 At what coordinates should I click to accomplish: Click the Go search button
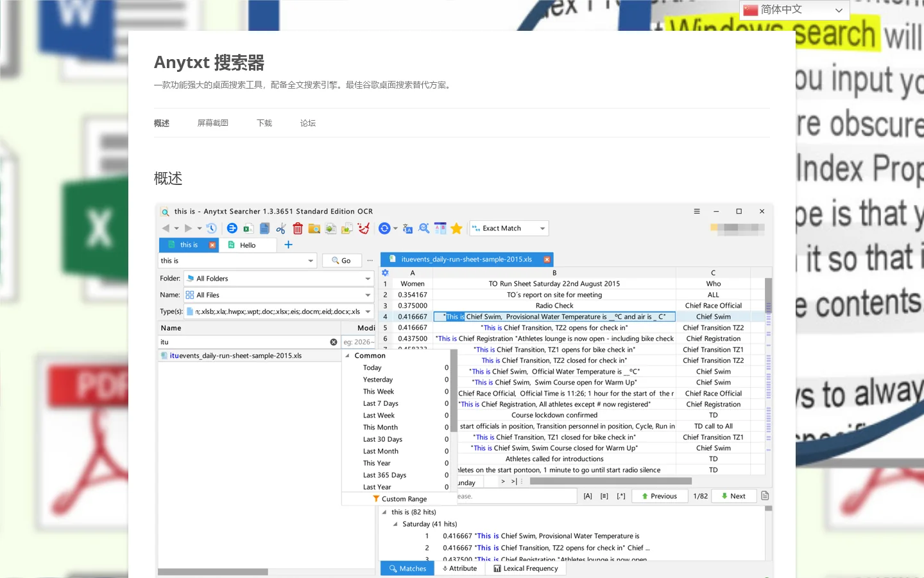pos(341,261)
